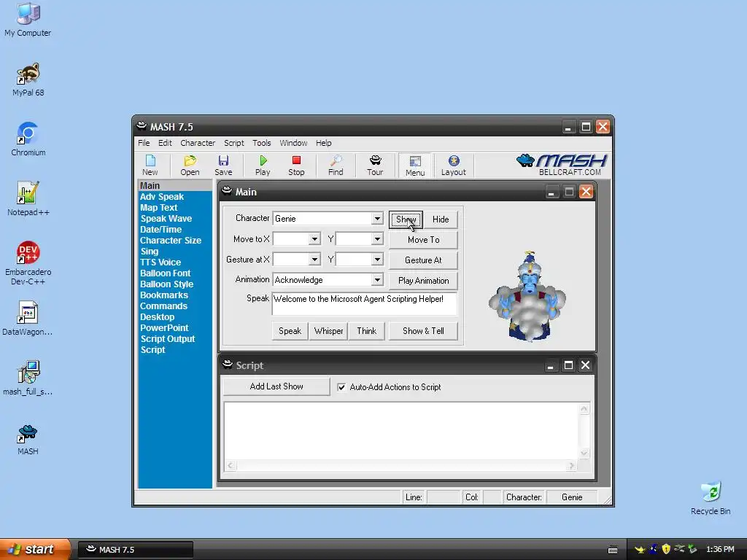Open a file with the Open toolbar icon

point(190,166)
